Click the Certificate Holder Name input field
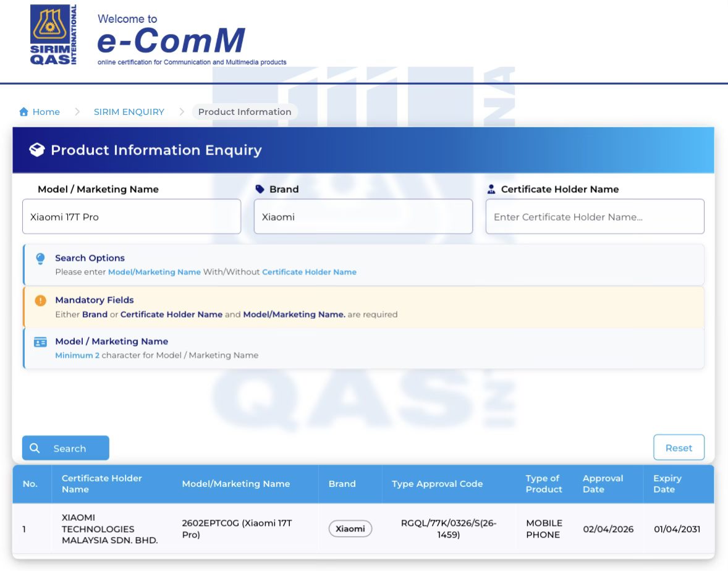728x571 pixels. pyautogui.click(x=595, y=217)
